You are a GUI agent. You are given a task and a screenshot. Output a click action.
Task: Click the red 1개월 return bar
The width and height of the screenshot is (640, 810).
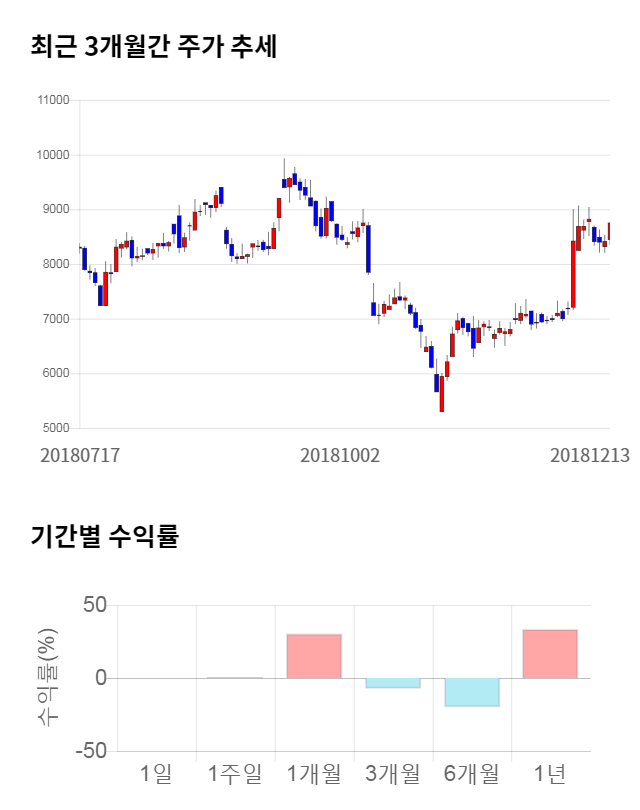pyautogui.click(x=314, y=656)
